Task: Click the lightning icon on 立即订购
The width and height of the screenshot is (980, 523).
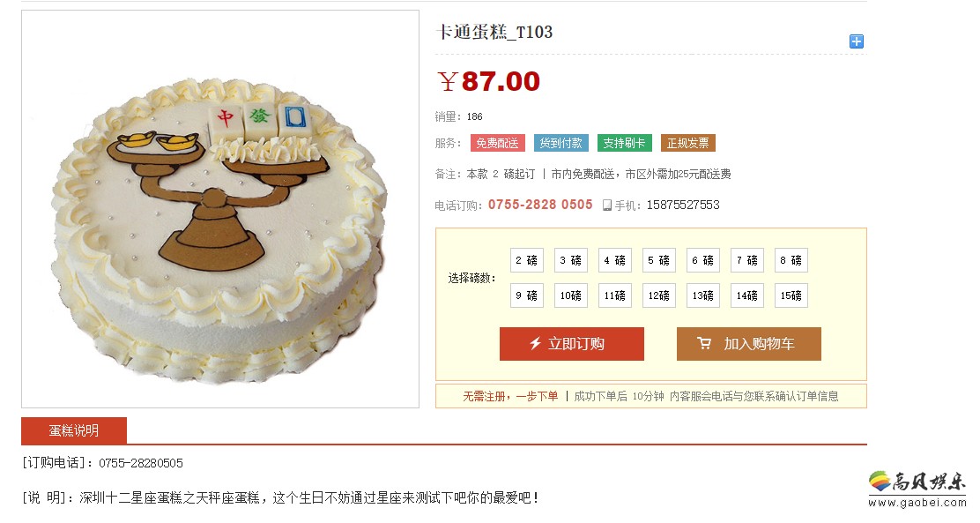Action: click(x=535, y=343)
